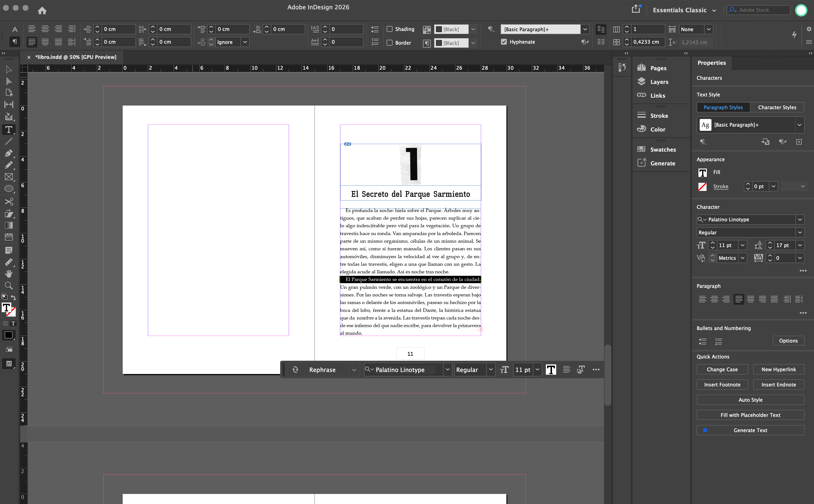Click the Home icon in the title bar

click(x=42, y=10)
